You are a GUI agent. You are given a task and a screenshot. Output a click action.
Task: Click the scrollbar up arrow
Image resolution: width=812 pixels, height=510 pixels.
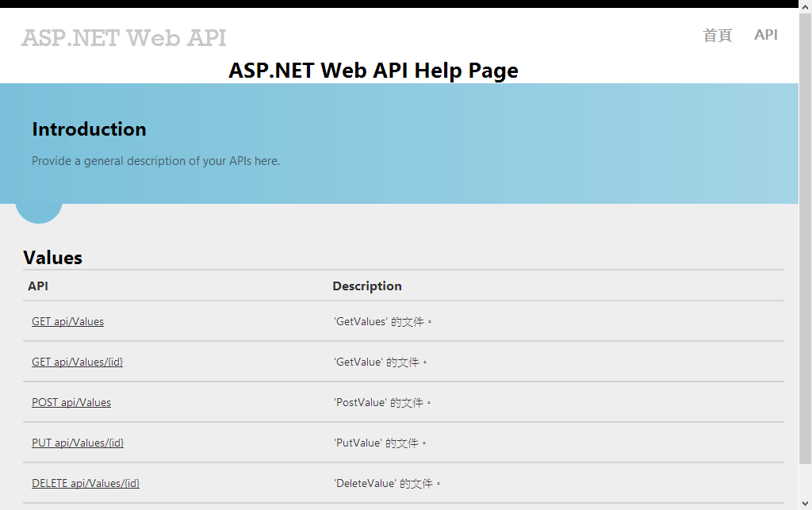pyautogui.click(x=806, y=7)
